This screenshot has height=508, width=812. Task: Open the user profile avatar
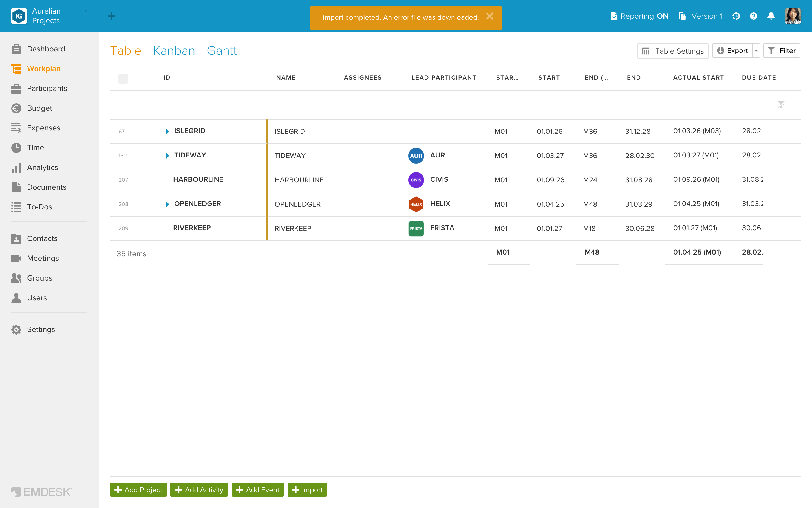point(793,16)
